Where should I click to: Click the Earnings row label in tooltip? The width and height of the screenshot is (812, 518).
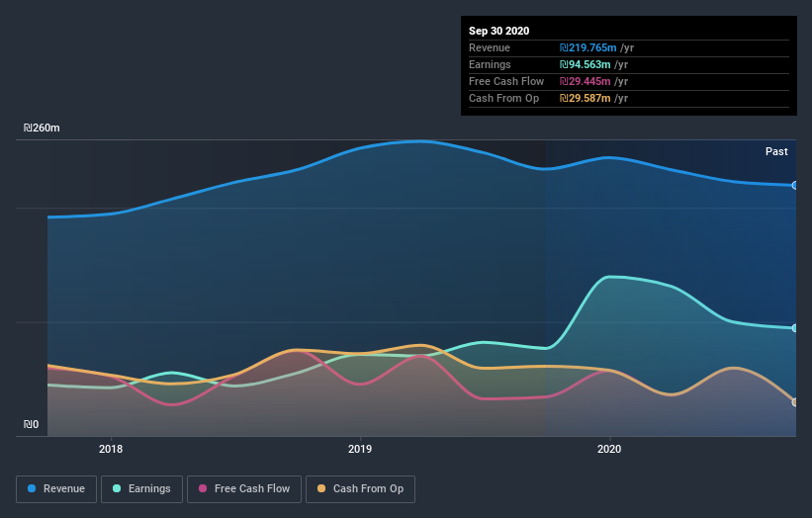(x=490, y=64)
